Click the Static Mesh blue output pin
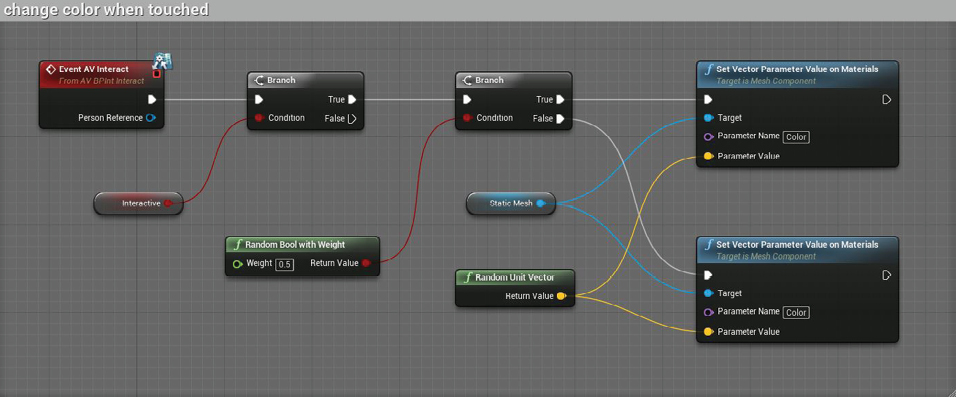The height and width of the screenshot is (397, 956). 540,203
